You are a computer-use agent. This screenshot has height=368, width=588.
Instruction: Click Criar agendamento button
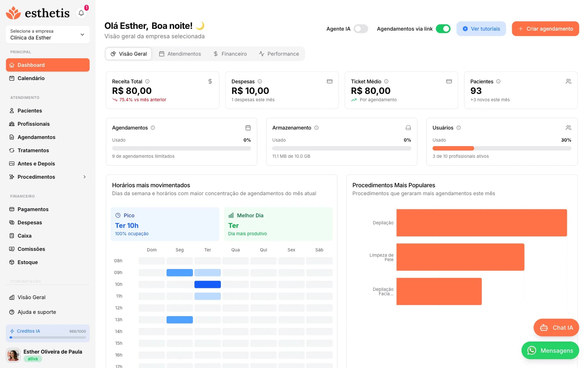545,29
